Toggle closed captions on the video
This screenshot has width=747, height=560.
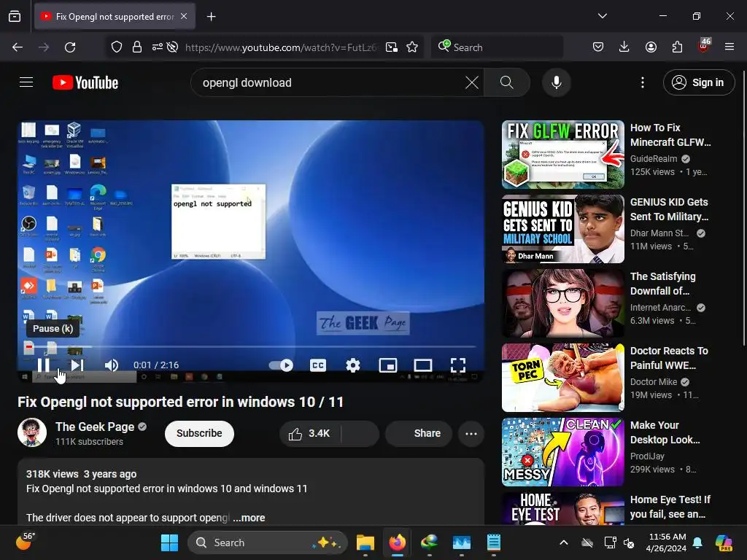pos(318,365)
